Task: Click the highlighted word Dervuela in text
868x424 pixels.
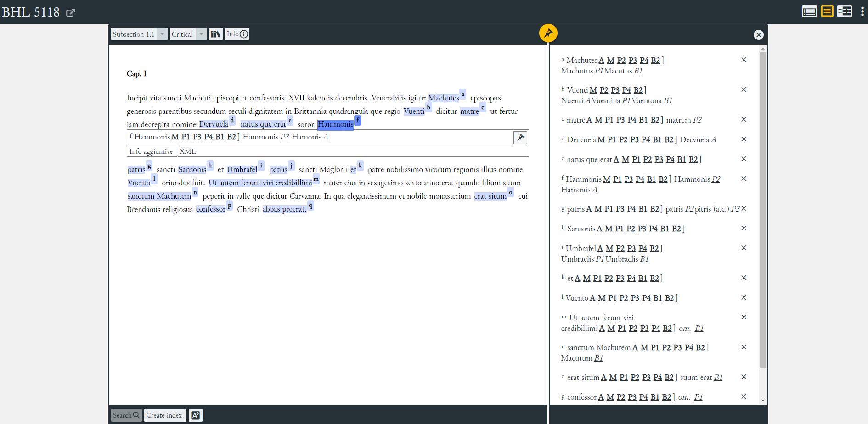Action: click(214, 124)
